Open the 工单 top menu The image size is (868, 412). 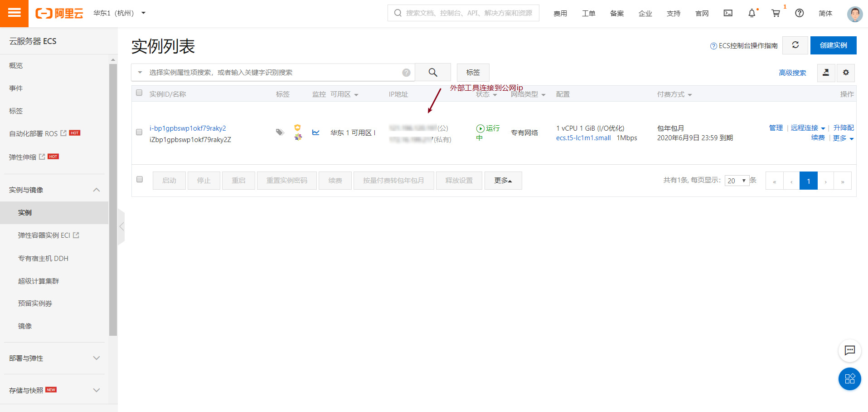(589, 13)
